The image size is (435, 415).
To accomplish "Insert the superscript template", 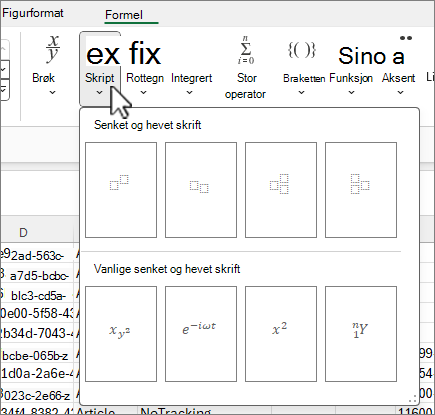I will (121, 190).
